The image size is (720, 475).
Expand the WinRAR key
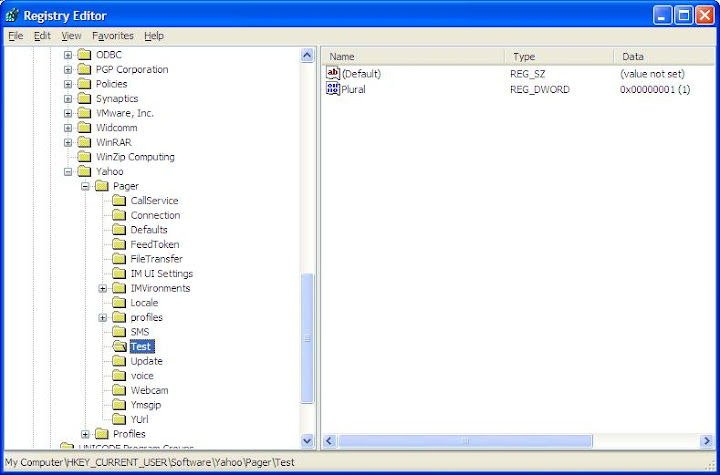coord(68,143)
